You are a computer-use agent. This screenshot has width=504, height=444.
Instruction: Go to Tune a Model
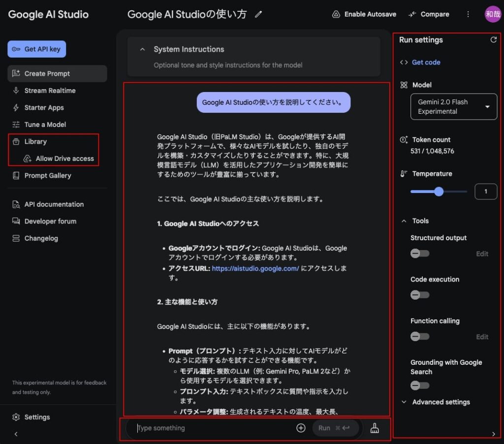[x=45, y=125]
